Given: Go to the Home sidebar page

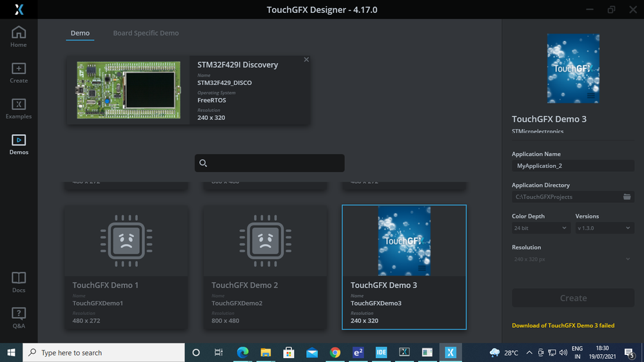Looking at the screenshot, I should click(19, 37).
